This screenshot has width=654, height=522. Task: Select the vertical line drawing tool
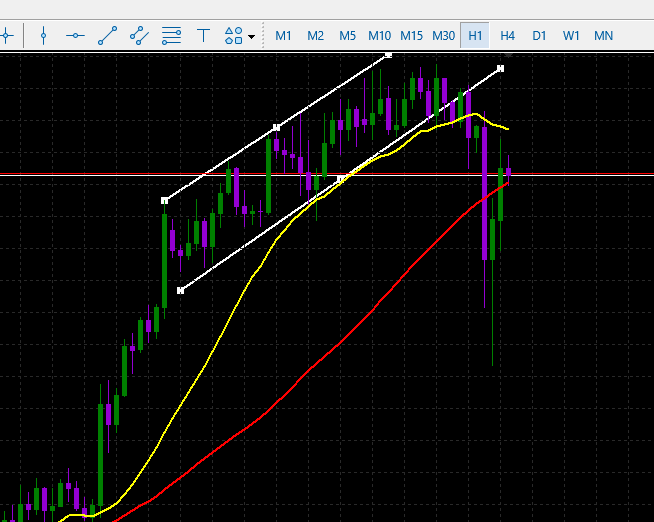point(43,36)
